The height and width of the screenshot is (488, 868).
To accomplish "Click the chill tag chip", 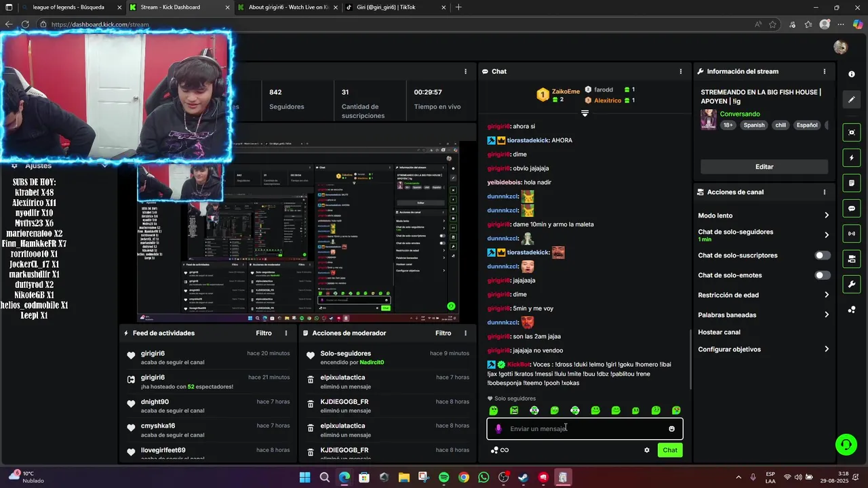I will (x=781, y=125).
